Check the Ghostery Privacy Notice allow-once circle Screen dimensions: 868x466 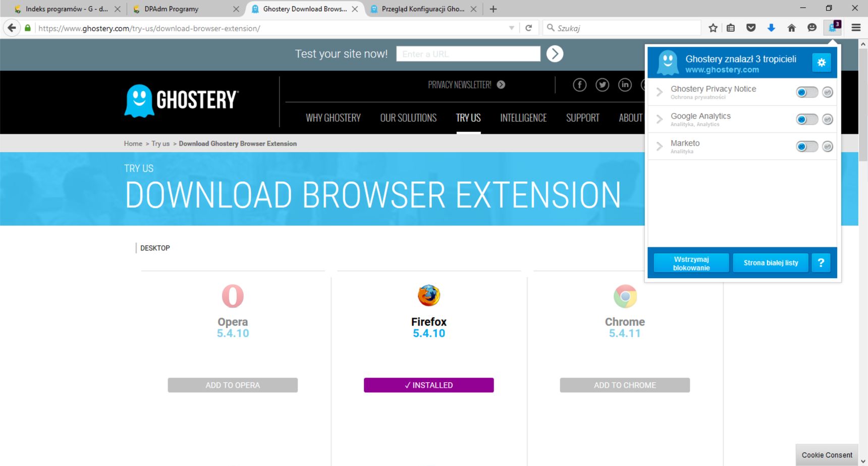point(827,92)
